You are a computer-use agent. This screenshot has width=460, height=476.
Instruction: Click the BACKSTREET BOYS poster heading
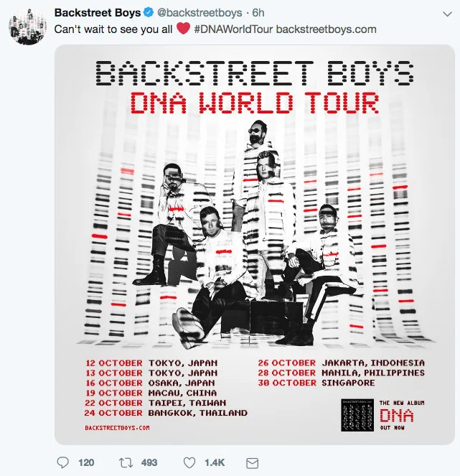coord(255,73)
